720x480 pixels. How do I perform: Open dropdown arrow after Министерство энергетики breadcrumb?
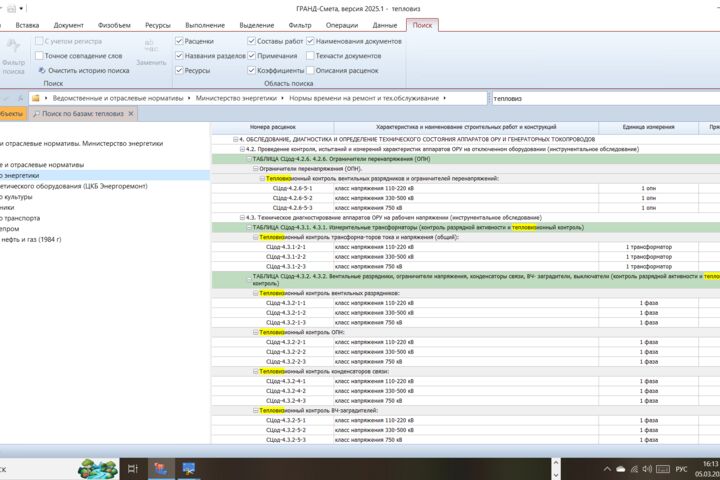tap(282, 98)
